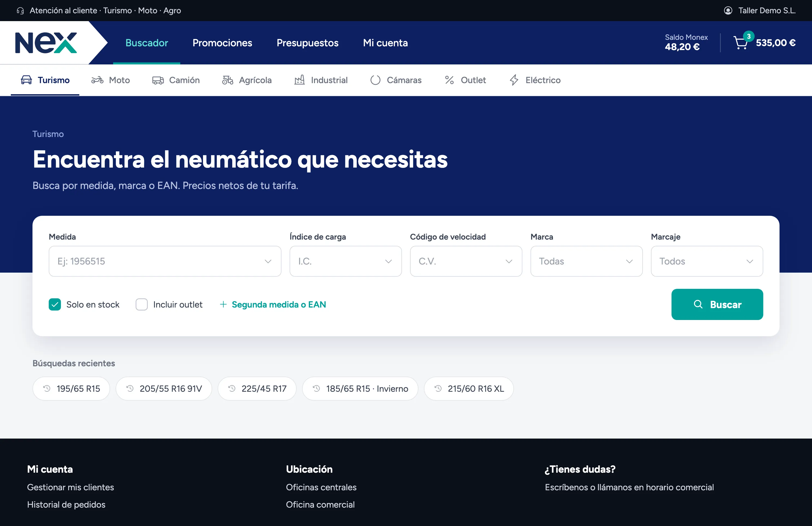Uncheck the Solo en stock checkbox
812x526 pixels.
coord(55,304)
